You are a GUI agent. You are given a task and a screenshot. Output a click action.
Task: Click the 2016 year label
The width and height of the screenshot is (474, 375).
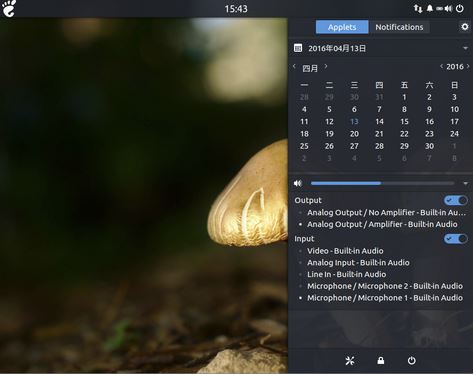(x=455, y=67)
